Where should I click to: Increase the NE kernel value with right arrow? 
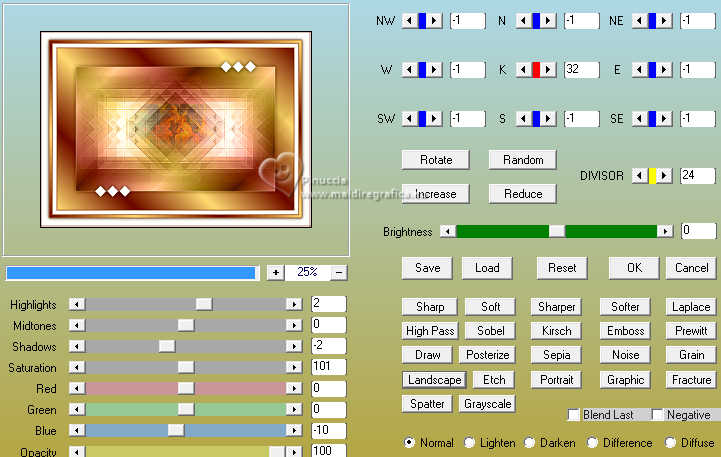tap(664, 21)
